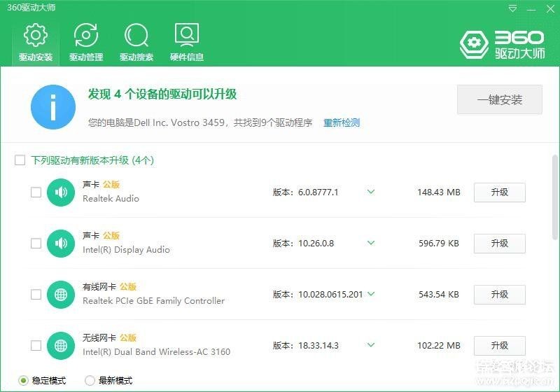Open the title bar dropdown menu icon
Screen dimensions: 560x392
tap(512, 8)
